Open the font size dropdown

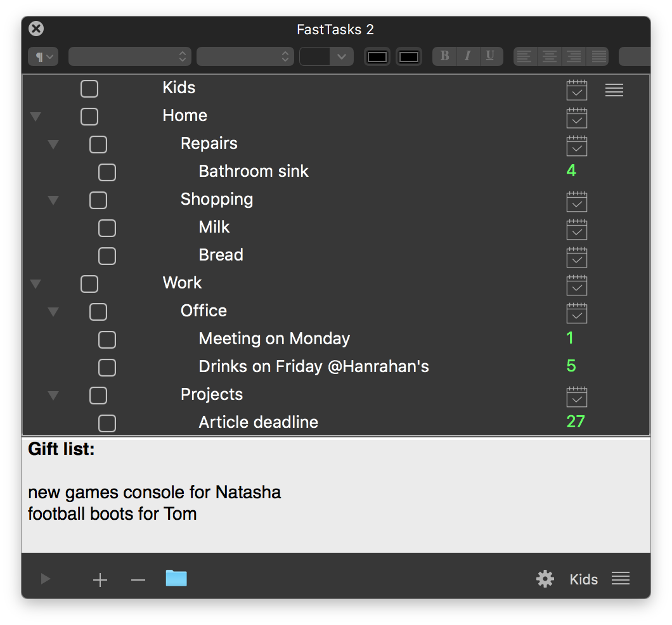(x=245, y=56)
